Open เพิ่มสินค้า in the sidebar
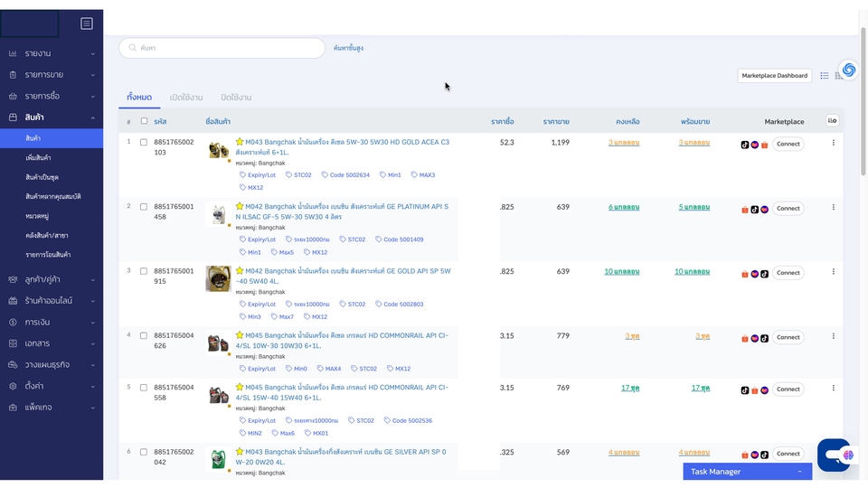This screenshot has width=868, height=488. click(x=38, y=157)
